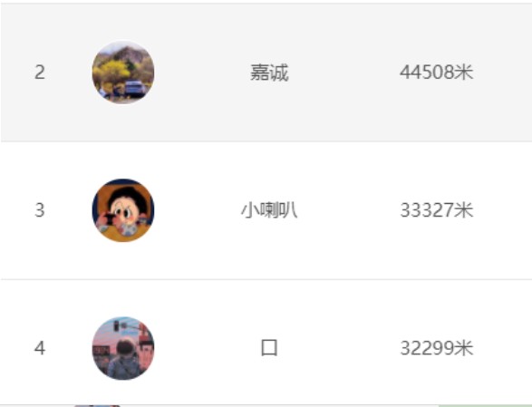Click the square-symbol username in rank 4
This screenshot has width=532, height=407.
(269, 348)
